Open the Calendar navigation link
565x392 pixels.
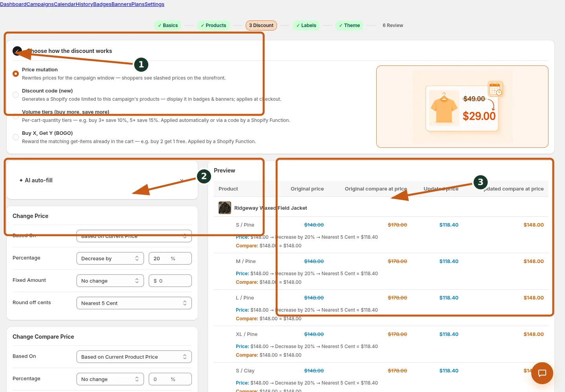tap(65, 4)
